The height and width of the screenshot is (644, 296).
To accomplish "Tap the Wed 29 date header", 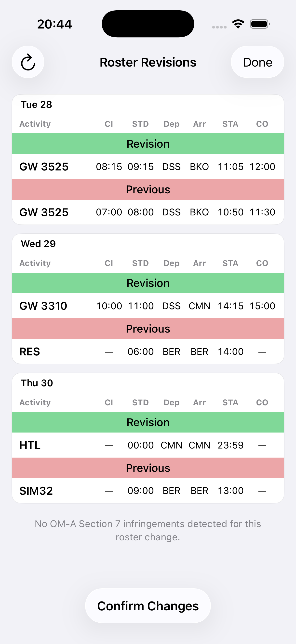I will [38, 244].
